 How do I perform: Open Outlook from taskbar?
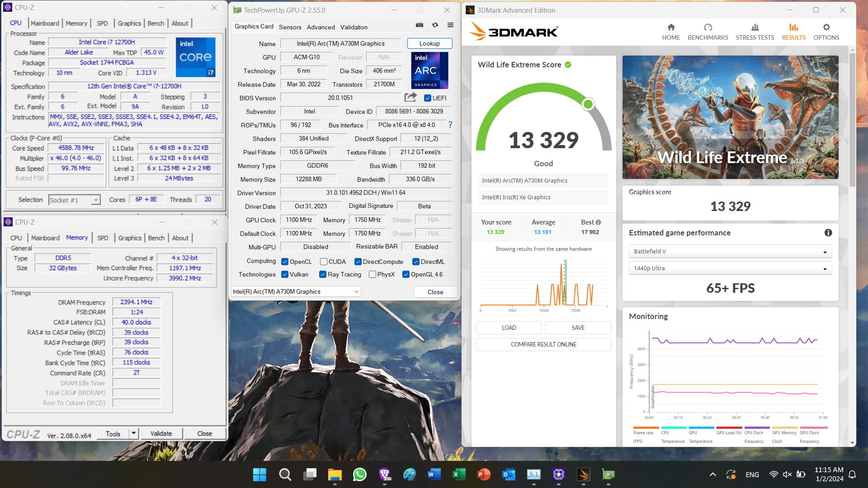(509, 474)
